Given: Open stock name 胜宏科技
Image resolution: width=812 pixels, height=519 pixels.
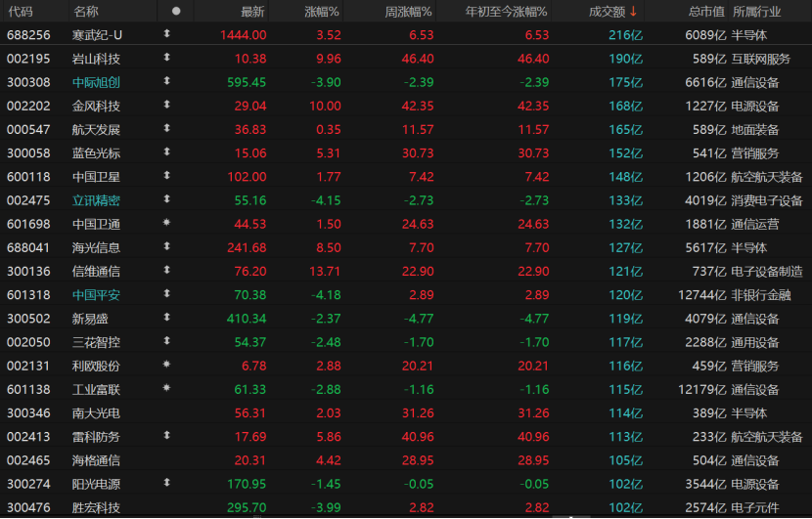Looking at the screenshot, I should pyautogui.click(x=96, y=507).
